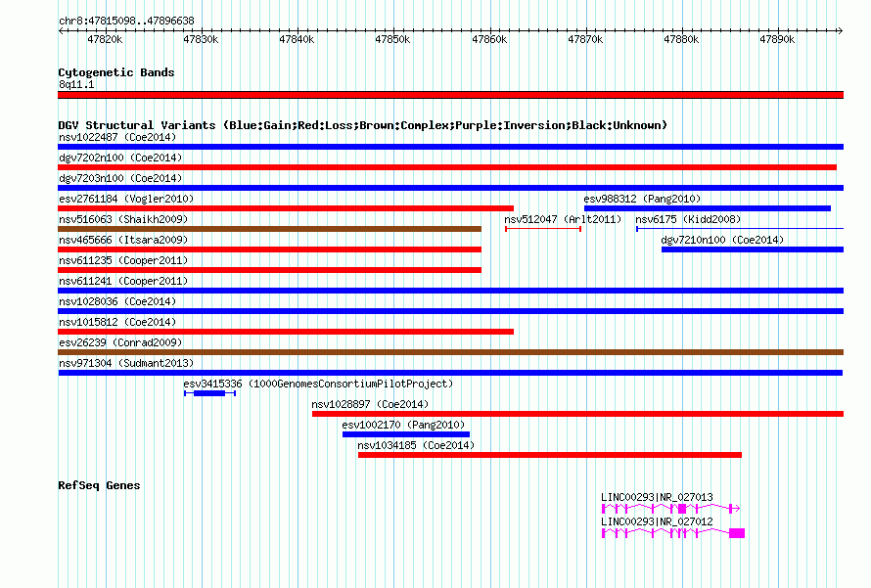The height and width of the screenshot is (588, 871).
Task: Click nsv512047 (Arlt2011) label
Action: pyautogui.click(x=563, y=219)
